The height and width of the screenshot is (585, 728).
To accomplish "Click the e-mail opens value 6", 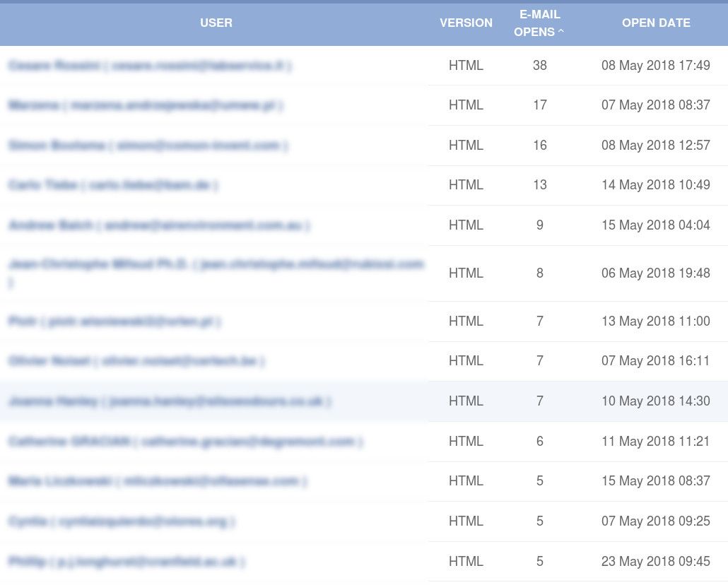I will click(539, 441).
